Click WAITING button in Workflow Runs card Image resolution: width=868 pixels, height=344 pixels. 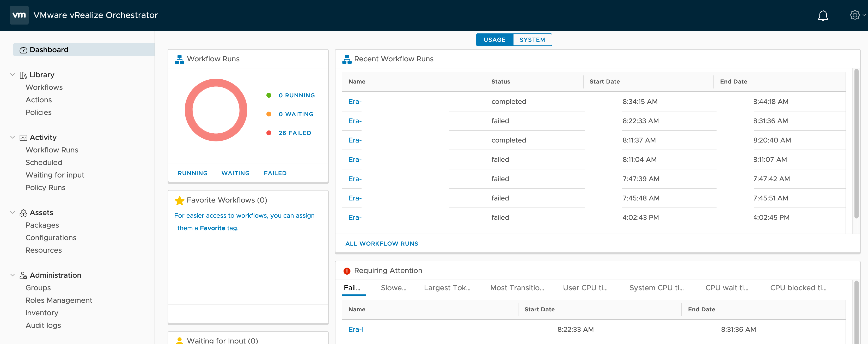point(236,173)
